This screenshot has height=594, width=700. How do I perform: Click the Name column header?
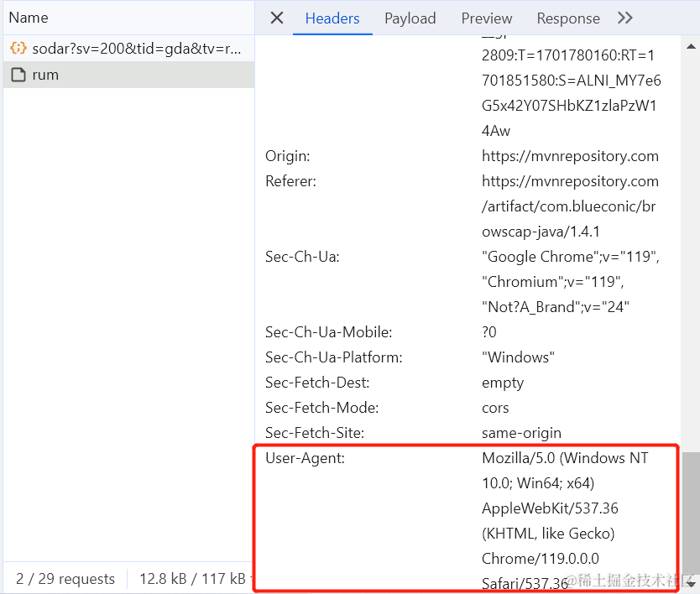(x=29, y=18)
